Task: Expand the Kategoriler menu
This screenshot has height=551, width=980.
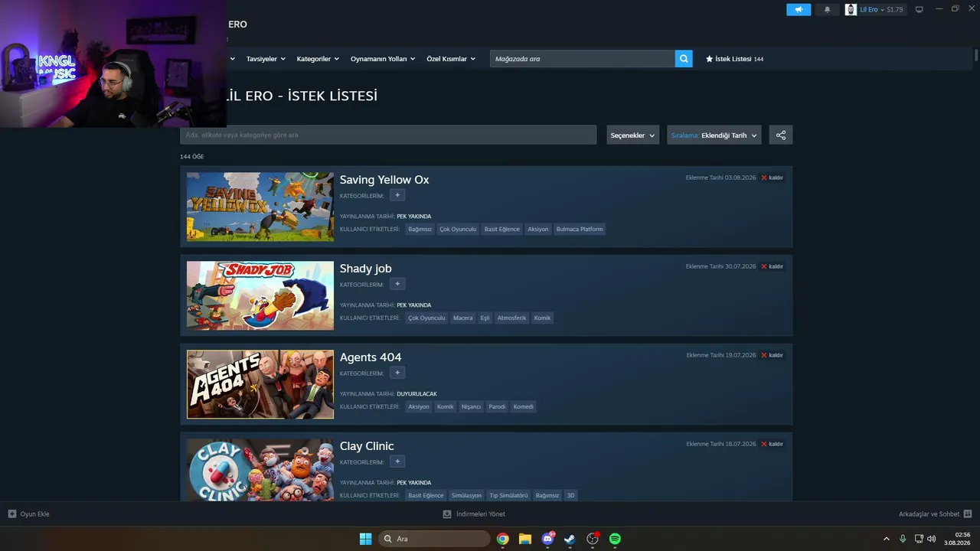Action: pyautogui.click(x=318, y=59)
